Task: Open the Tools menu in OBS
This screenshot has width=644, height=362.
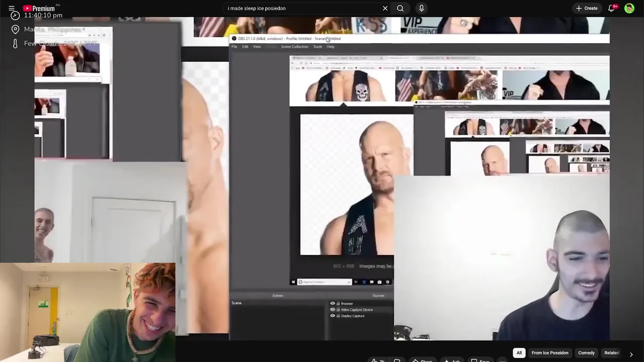Action: pos(317,47)
